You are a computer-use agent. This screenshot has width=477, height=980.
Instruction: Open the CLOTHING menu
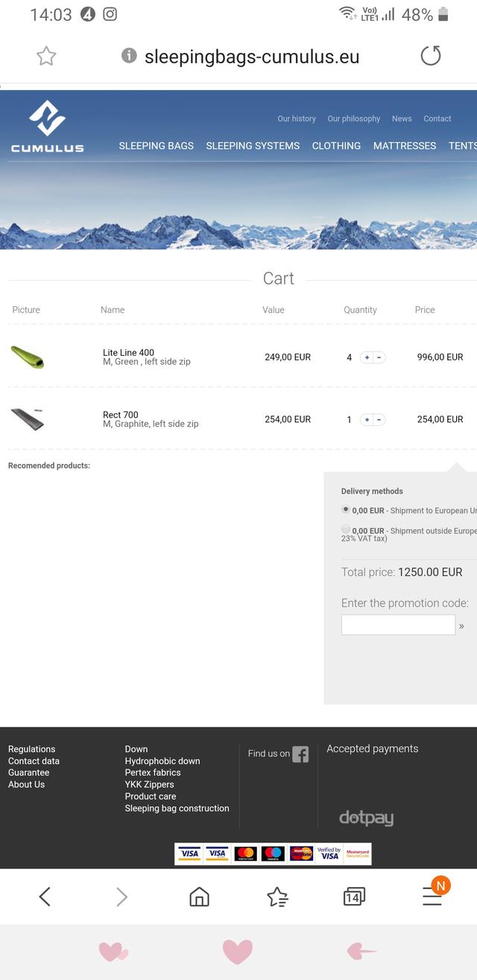336,146
